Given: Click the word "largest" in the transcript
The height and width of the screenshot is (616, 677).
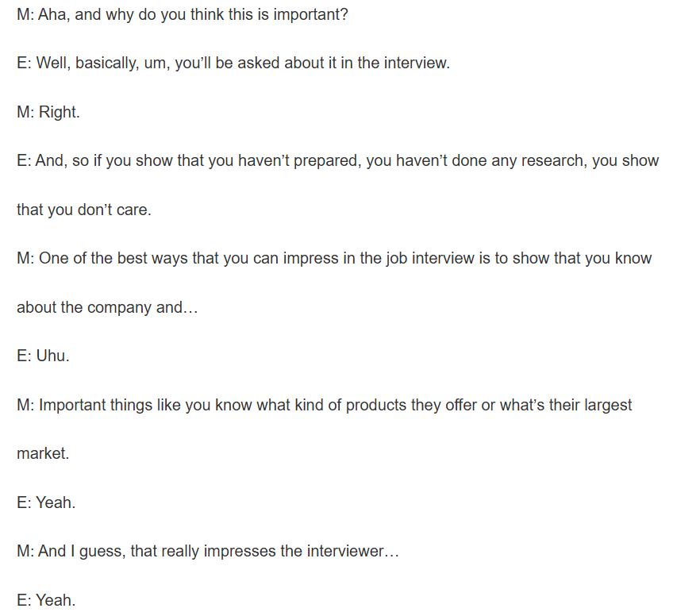Looking at the screenshot, I should click(x=606, y=405).
